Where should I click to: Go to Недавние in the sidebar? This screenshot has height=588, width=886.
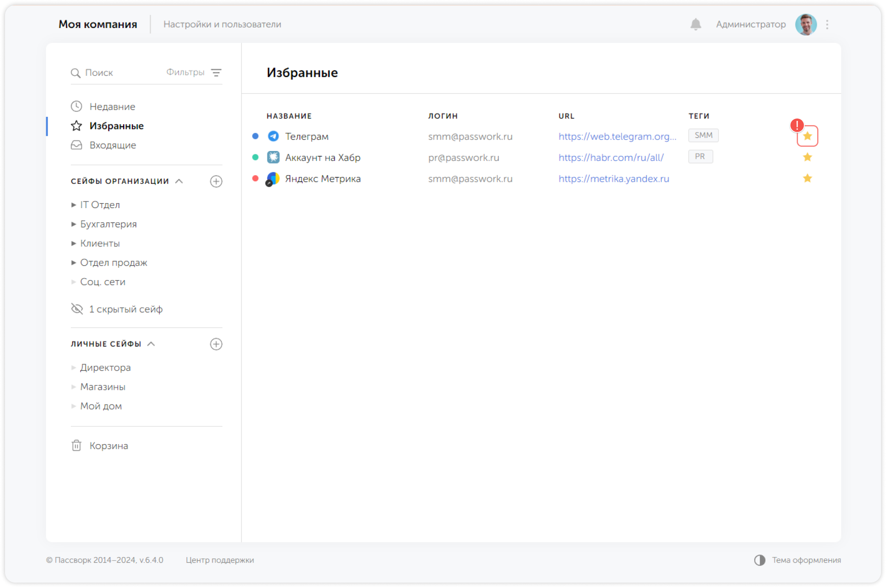tap(112, 107)
